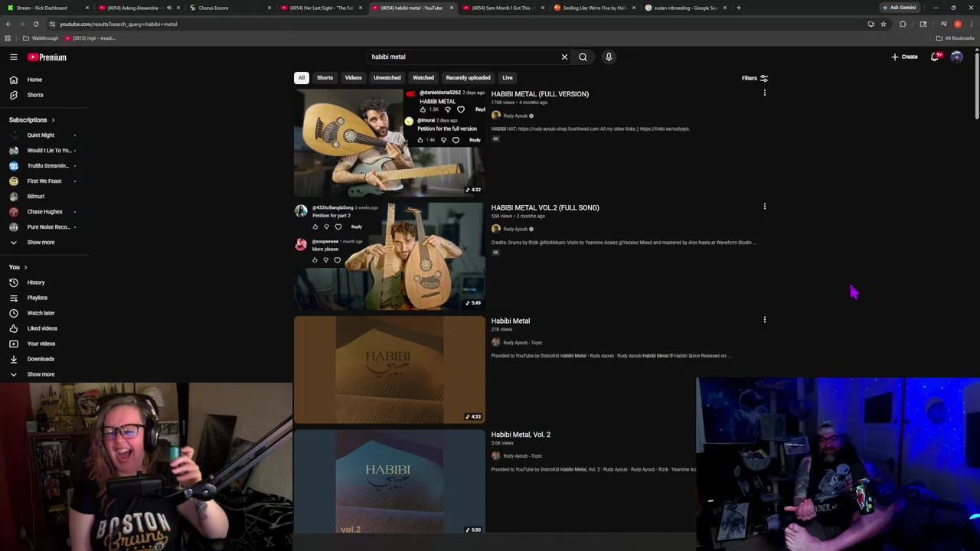Image resolution: width=980 pixels, height=551 pixels.
Task: Click the Ask Gemini button
Action: coord(899,8)
